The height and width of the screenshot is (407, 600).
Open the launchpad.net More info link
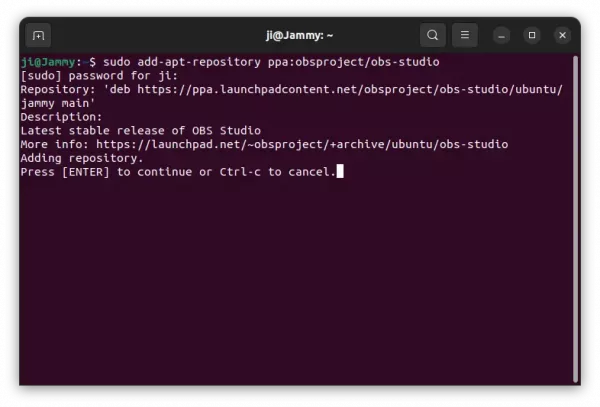click(x=301, y=145)
